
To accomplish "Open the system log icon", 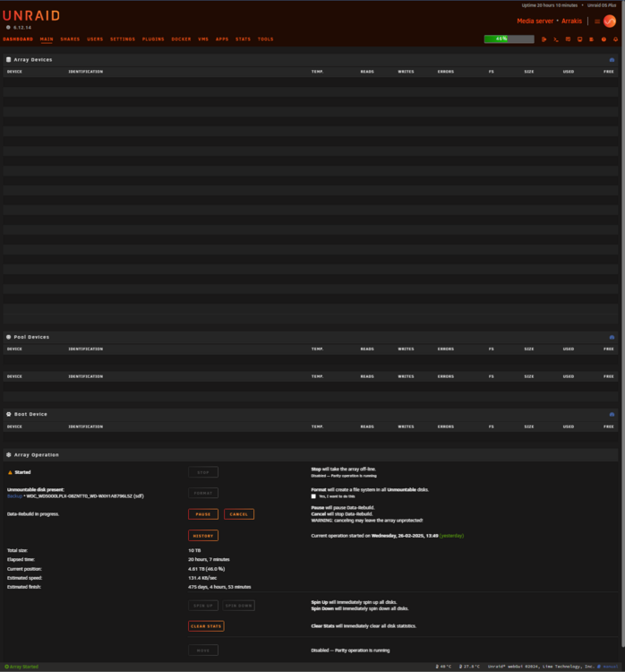I will (592, 39).
